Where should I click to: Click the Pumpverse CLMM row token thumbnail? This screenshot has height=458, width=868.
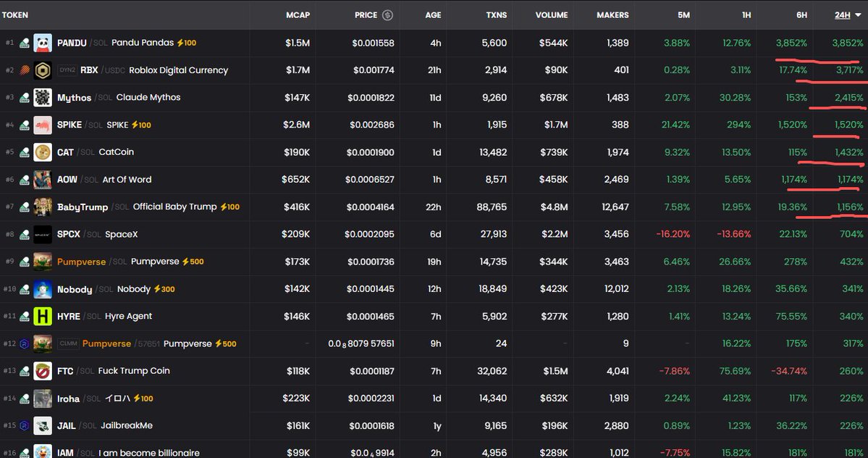pyautogui.click(x=43, y=344)
